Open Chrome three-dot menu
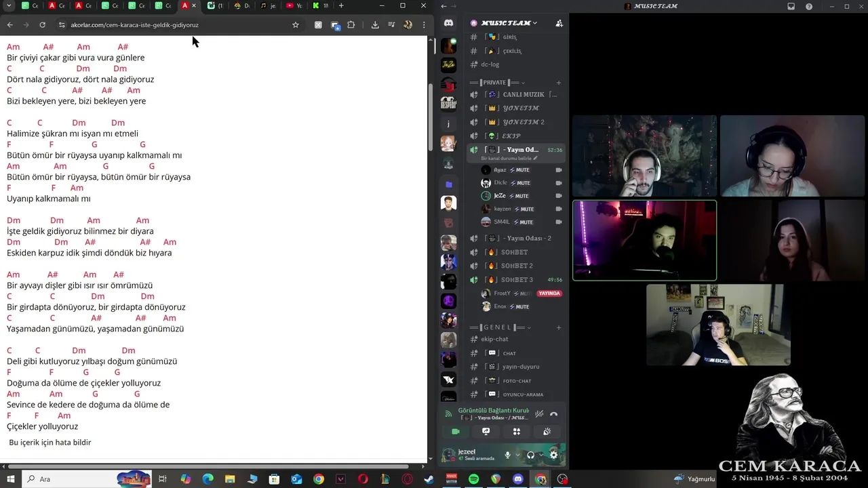 (424, 25)
